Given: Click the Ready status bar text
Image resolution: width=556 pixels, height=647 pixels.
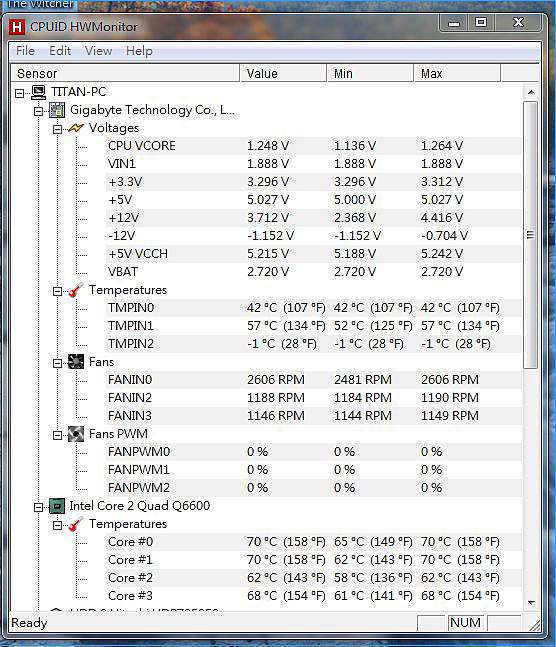Looking at the screenshot, I should click(x=29, y=623).
